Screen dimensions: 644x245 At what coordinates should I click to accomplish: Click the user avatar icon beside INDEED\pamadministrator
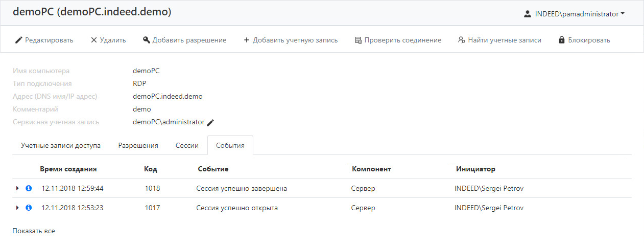coord(528,14)
